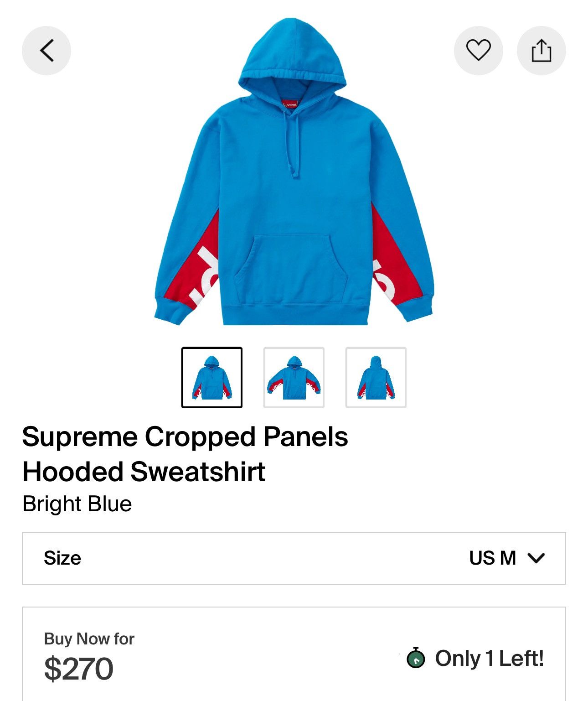
Task: Select the third back-view hoodie thumbnail
Action: (376, 377)
